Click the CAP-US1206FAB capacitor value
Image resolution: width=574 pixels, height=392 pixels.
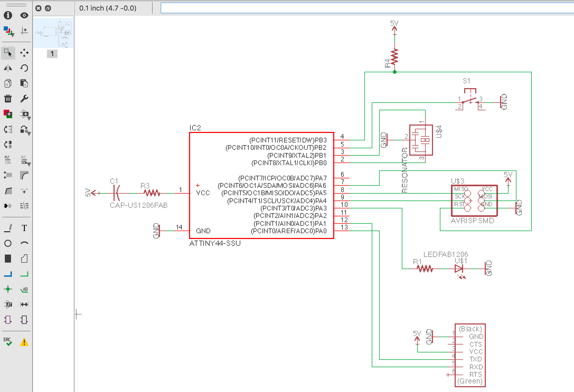(139, 205)
